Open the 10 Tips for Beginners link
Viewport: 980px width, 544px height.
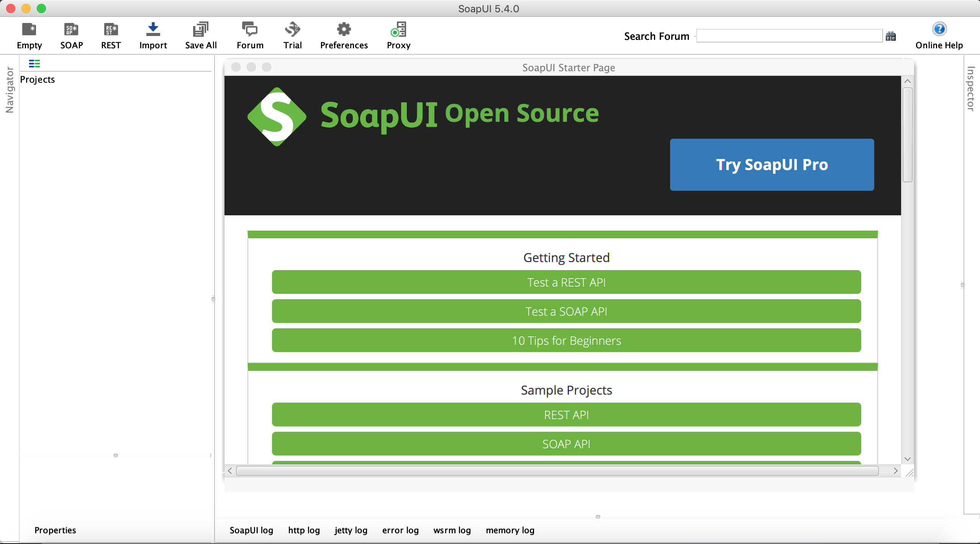[566, 341]
